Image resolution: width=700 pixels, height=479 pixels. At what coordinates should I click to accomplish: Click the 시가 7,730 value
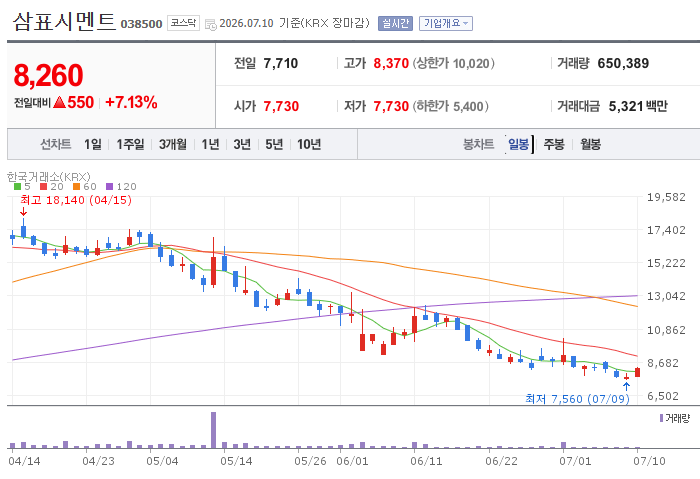pos(281,106)
